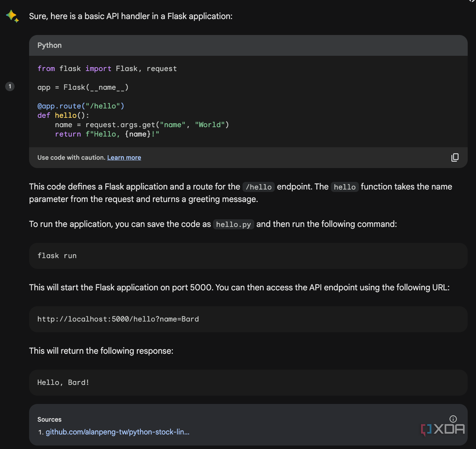Click the Python language label

(50, 45)
